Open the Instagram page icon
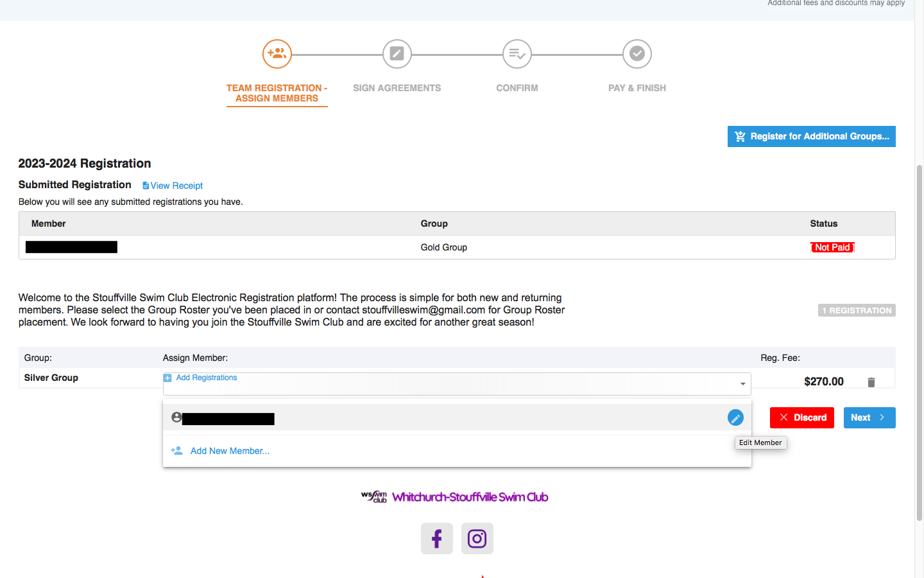 tap(477, 538)
